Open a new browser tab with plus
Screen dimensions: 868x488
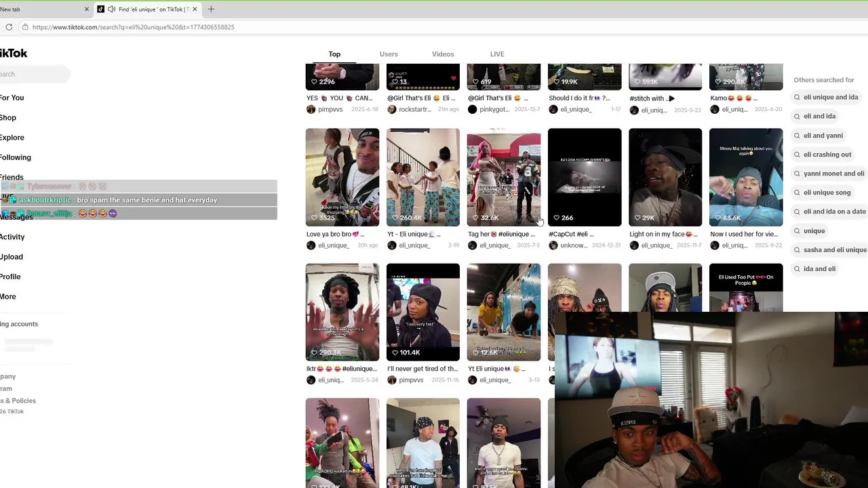211,9
